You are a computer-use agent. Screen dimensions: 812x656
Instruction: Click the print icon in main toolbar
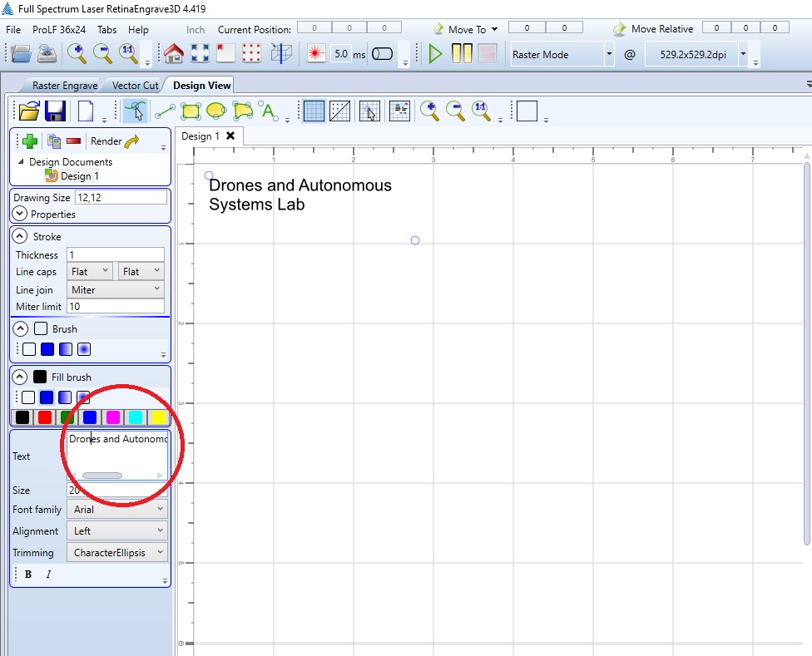47,53
